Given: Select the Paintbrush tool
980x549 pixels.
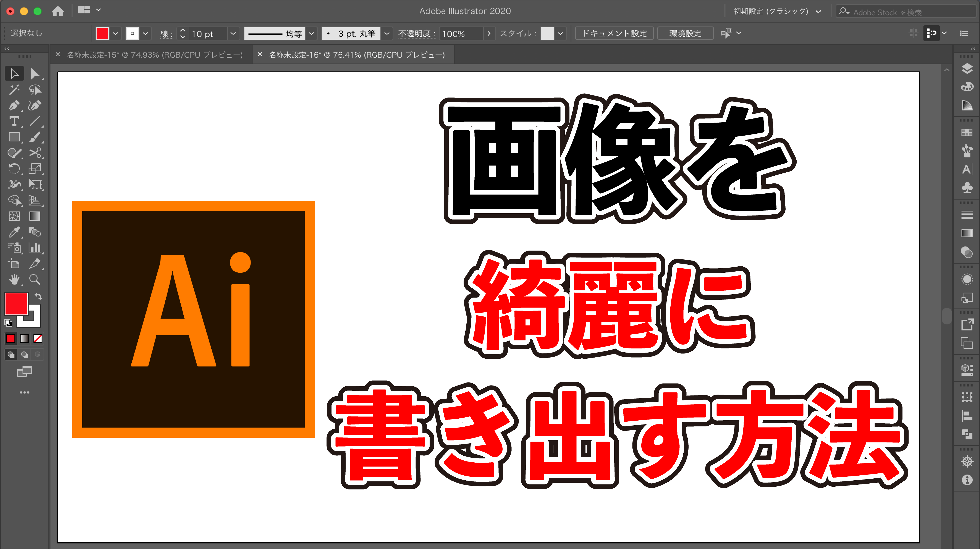Looking at the screenshot, I should click(35, 137).
